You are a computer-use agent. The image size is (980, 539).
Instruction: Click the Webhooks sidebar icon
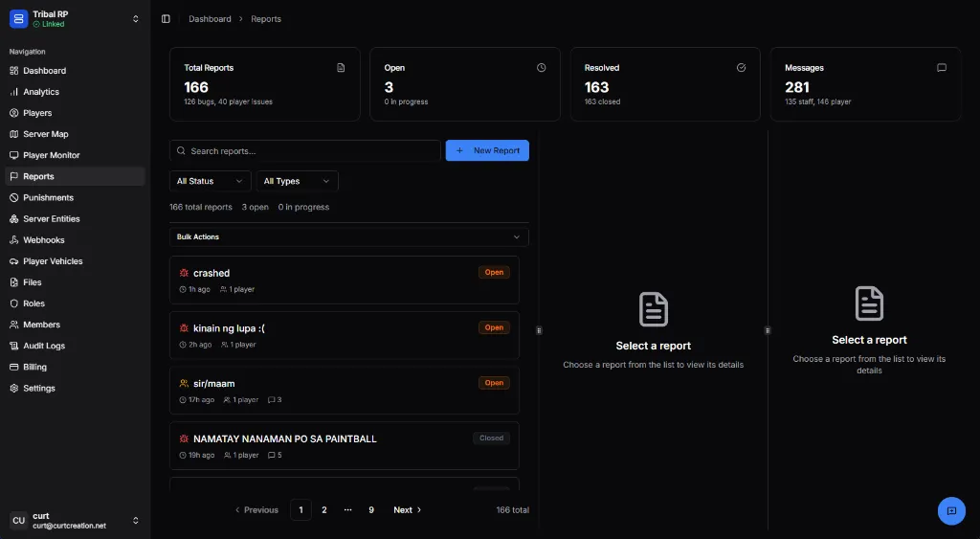(x=13, y=240)
